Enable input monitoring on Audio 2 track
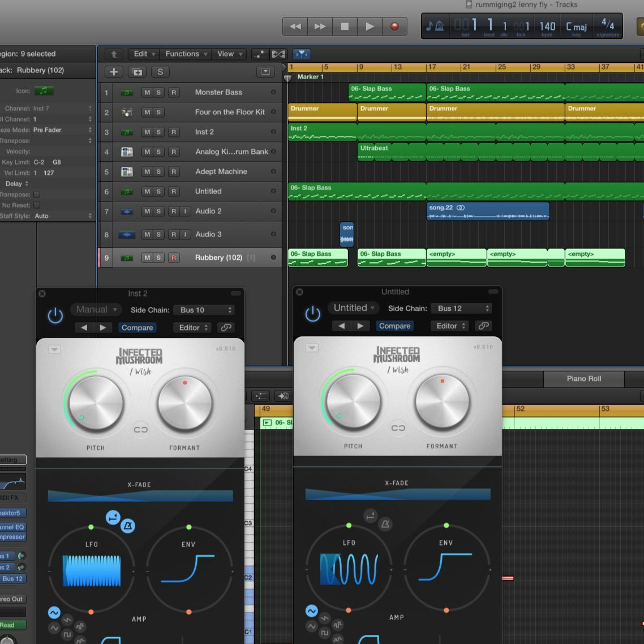 click(x=185, y=211)
